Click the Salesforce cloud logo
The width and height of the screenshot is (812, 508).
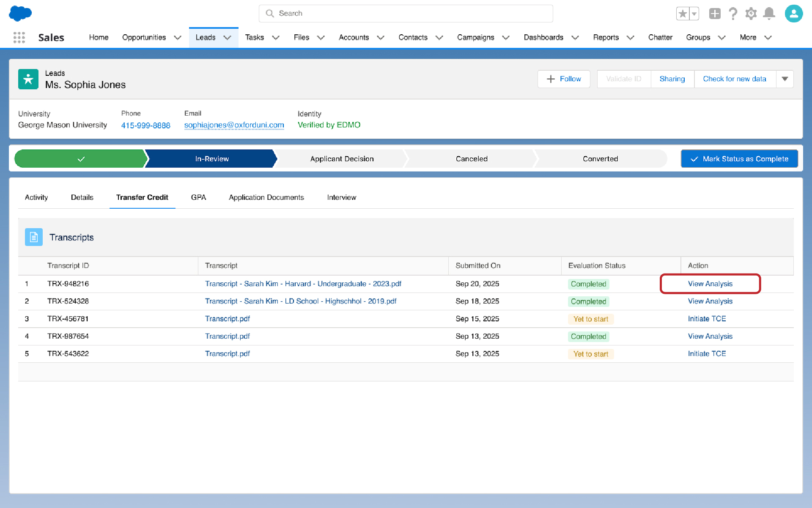[x=20, y=13]
